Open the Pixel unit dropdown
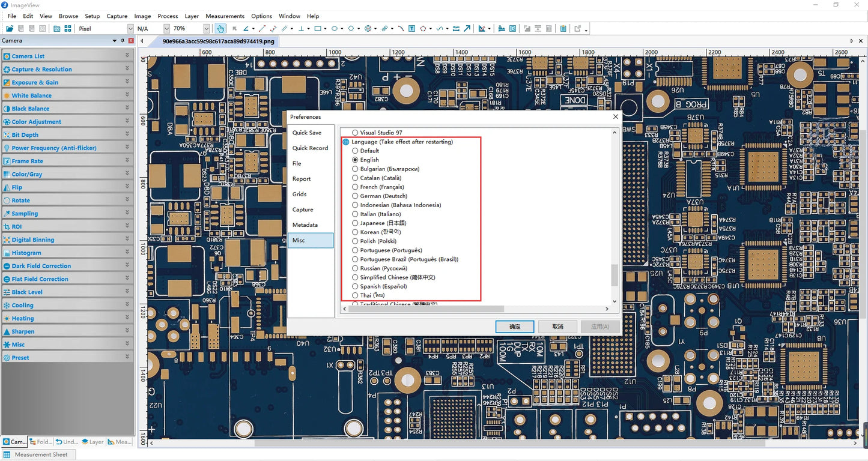The height and width of the screenshot is (461, 868). coord(130,28)
